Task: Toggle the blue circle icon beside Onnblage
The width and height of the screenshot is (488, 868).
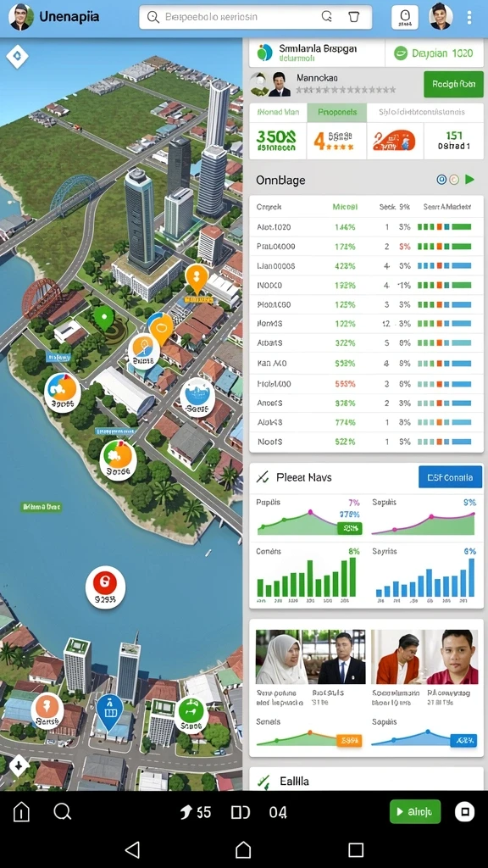Action: click(441, 180)
